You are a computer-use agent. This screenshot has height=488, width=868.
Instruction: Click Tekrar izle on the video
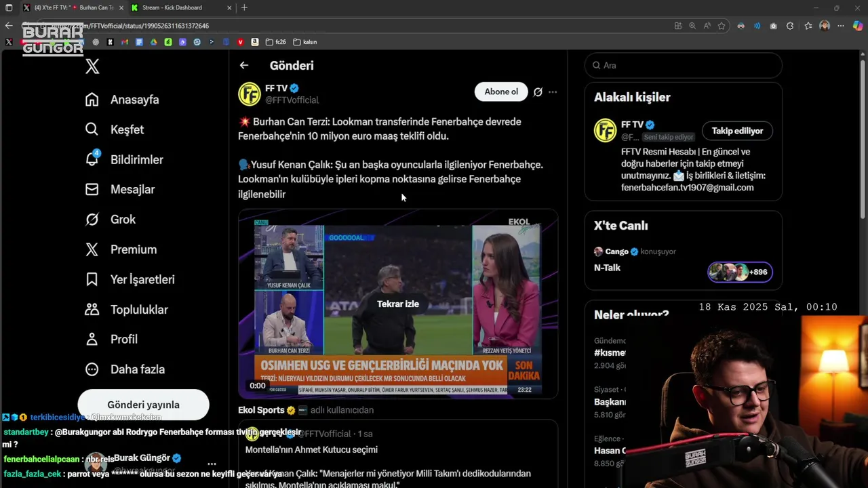(x=398, y=304)
